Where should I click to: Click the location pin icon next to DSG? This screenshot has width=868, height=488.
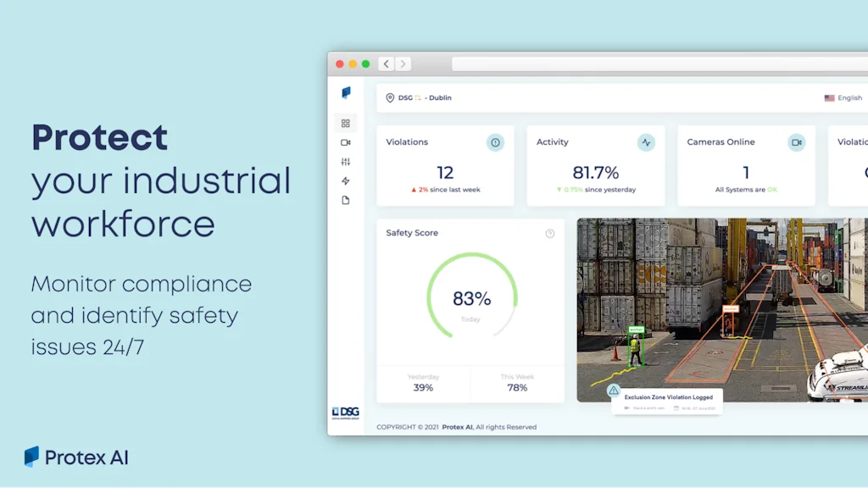[x=390, y=98]
